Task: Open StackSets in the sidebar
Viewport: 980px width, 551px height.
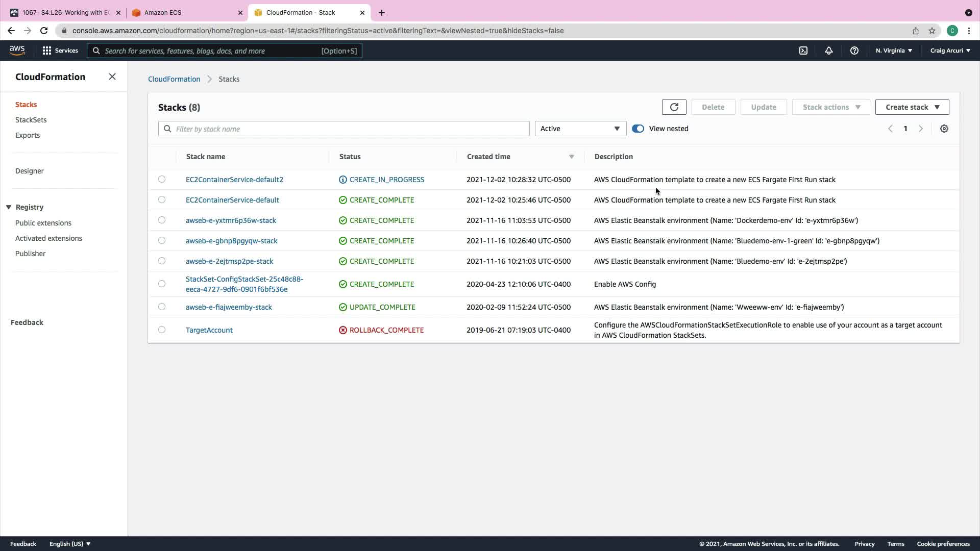Action: [x=31, y=120]
